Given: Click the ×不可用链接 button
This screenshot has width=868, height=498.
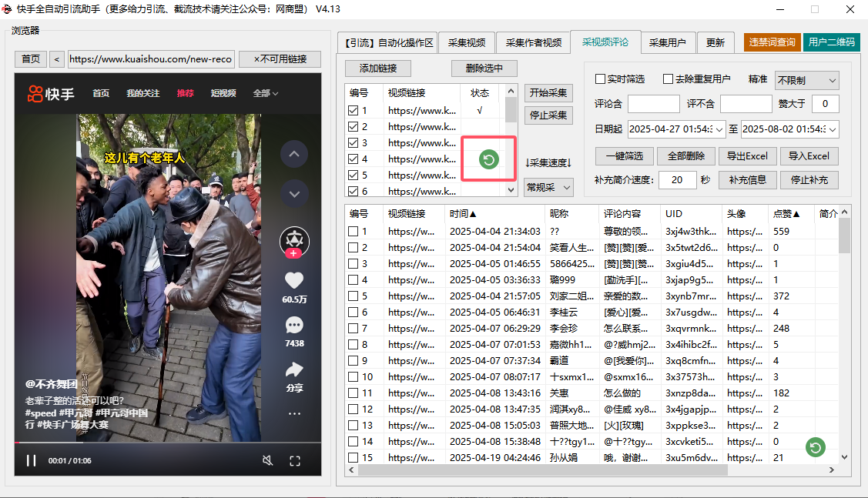Looking at the screenshot, I should click(280, 59).
